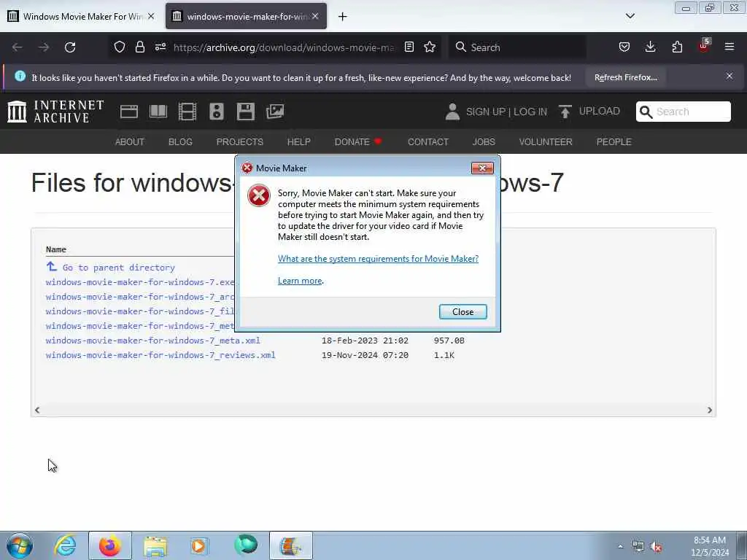
Task: Select Firefox in the taskbar
Action: click(109, 545)
